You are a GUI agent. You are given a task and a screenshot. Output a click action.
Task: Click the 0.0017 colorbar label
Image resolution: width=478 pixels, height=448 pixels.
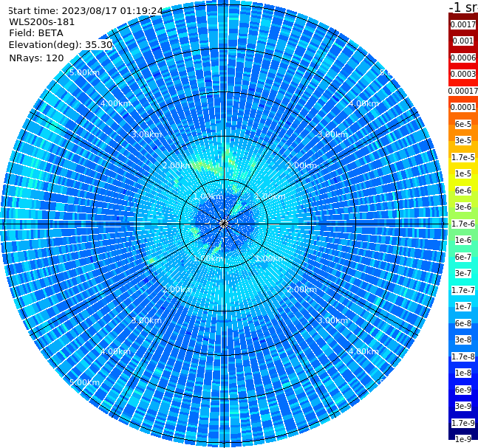coord(462,24)
